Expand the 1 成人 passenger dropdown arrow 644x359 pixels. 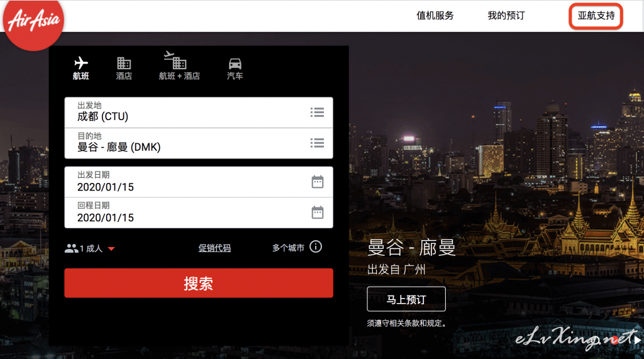tap(111, 248)
